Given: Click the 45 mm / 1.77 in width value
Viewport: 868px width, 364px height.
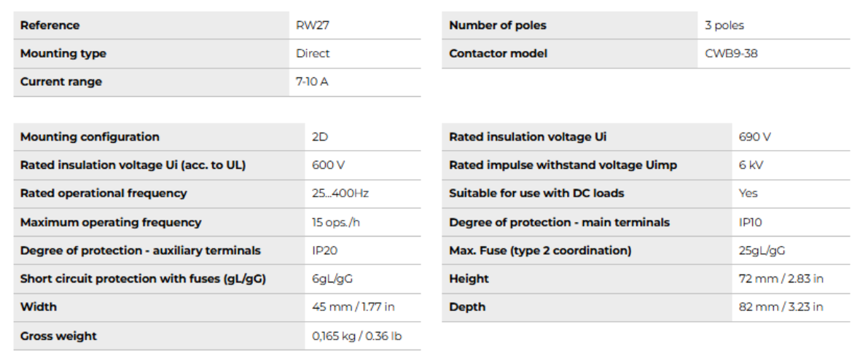Looking at the screenshot, I should pos(353,307).
